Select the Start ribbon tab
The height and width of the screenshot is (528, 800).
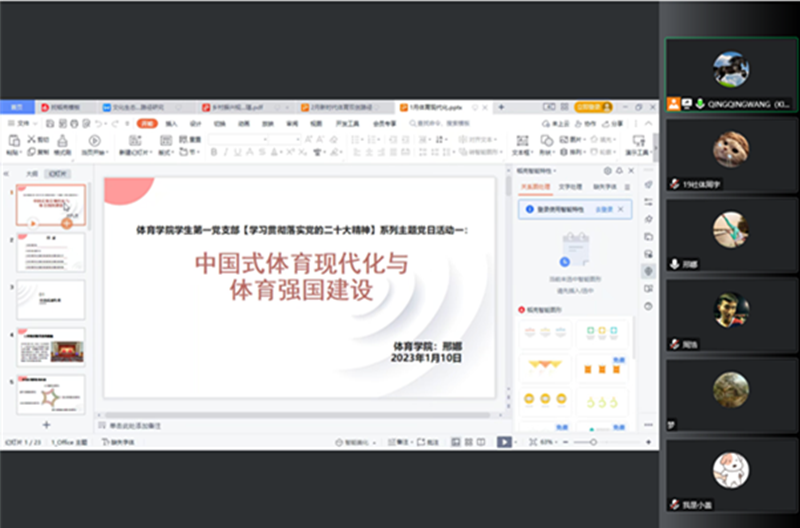click(147, 123)
